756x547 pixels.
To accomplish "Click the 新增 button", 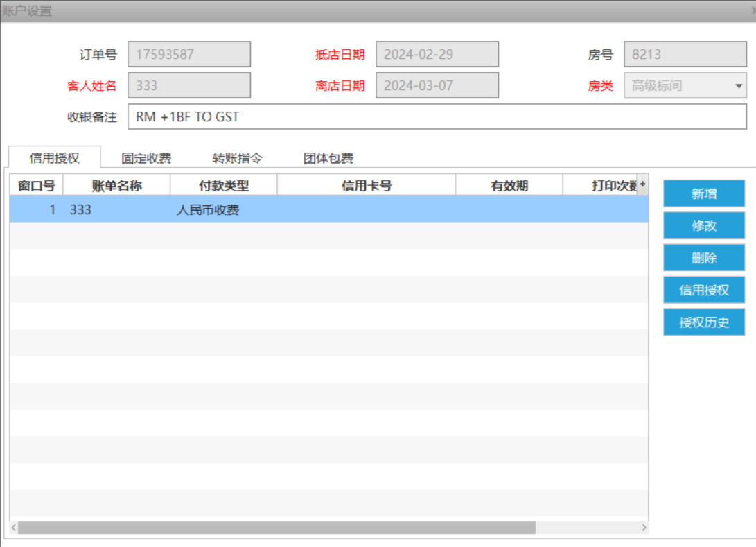I will pos(703,193).
